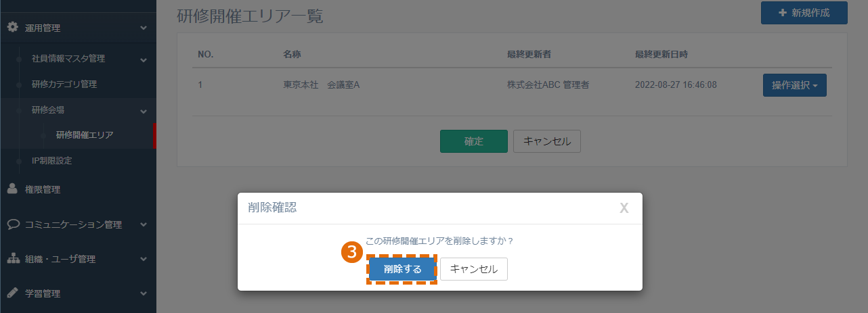The height and width of the screenshot is (313, 868).
Task: Close the 削除確認 dialog with X
Action: 624,208
